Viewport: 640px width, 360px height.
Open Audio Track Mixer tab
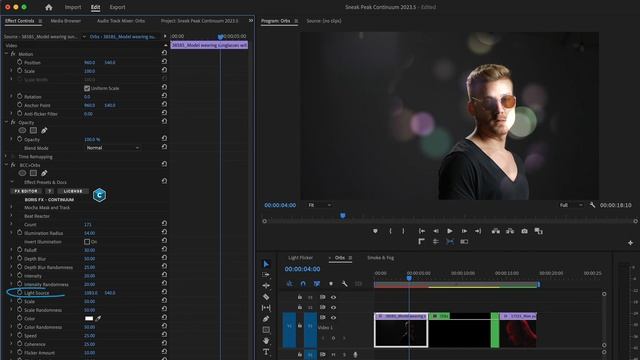121,21
